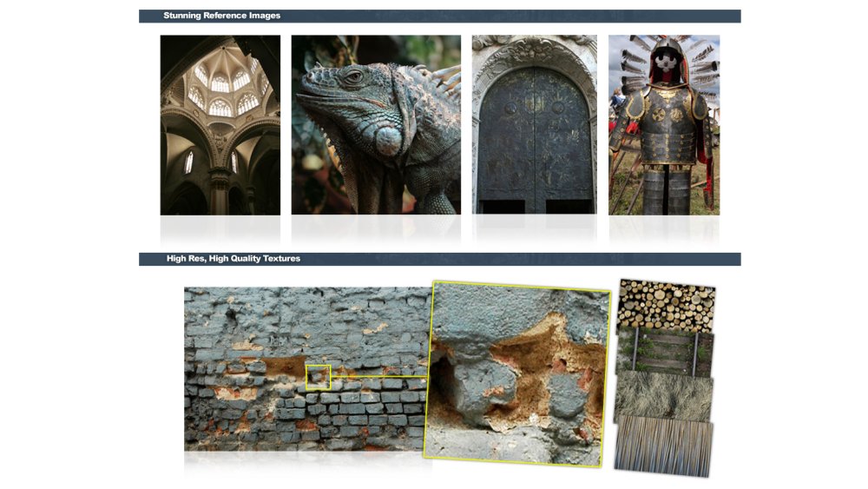868x489 pixels.
Task: Pick the dry grass texture
Action: [664, 395]
